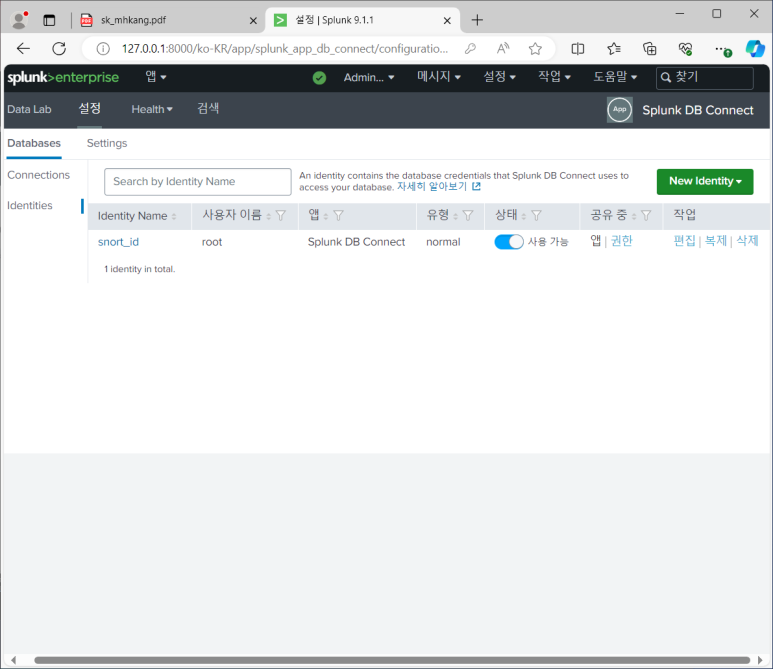Switch to the sk_mhkang.pdf browser tab
This screenshot has width=773, height=669.
pos(167,20)
